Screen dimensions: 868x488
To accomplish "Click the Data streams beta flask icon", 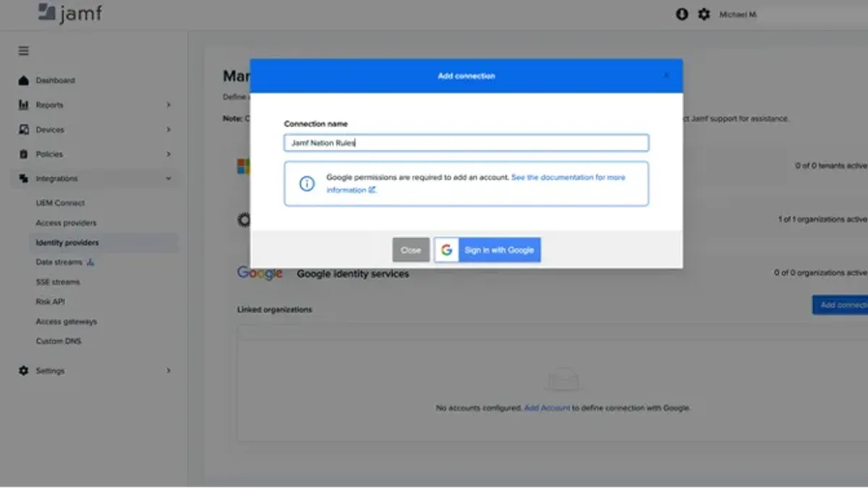I will (90, 262).
